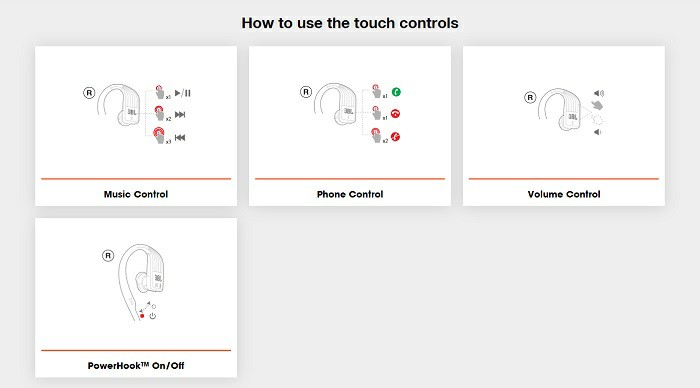This screenshot has height=388, width=700.
Task: Click the power symbol in PowerHook card
Action: 153,316
